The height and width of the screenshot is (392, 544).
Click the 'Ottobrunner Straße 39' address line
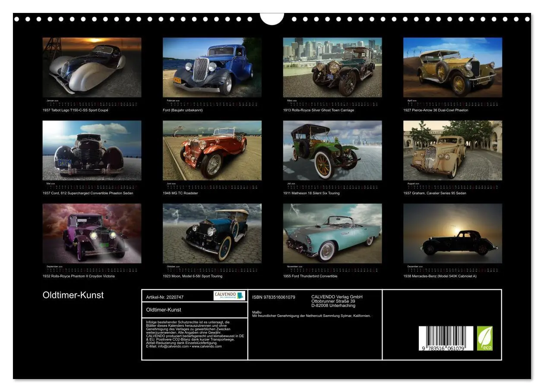[333, 301]
